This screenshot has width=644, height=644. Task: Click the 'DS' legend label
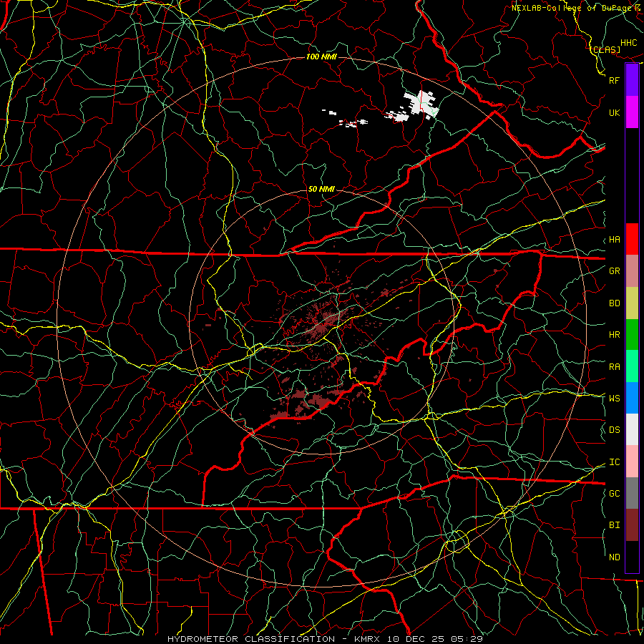[x=615, y=430]
